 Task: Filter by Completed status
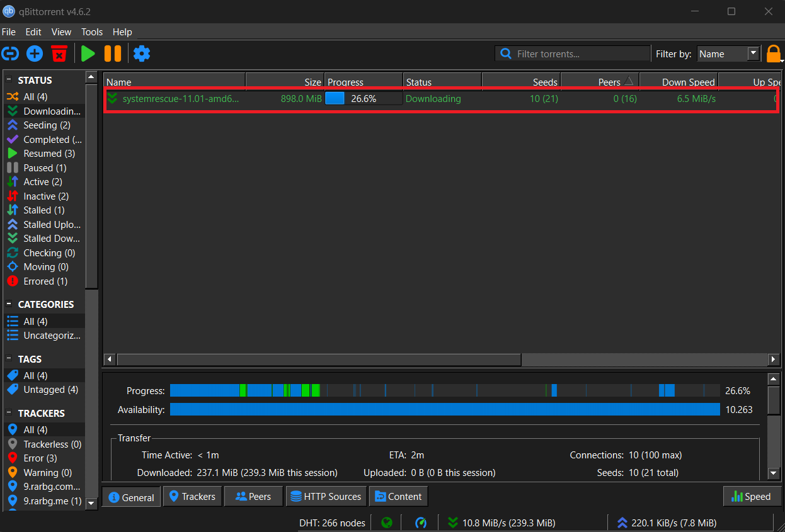click(x=44, y=139)
